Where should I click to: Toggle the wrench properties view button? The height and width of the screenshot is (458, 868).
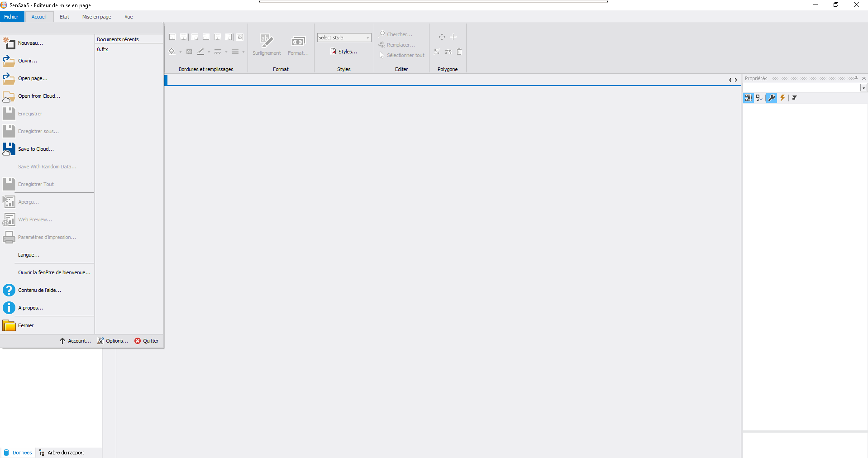click(x=772, y=98)
